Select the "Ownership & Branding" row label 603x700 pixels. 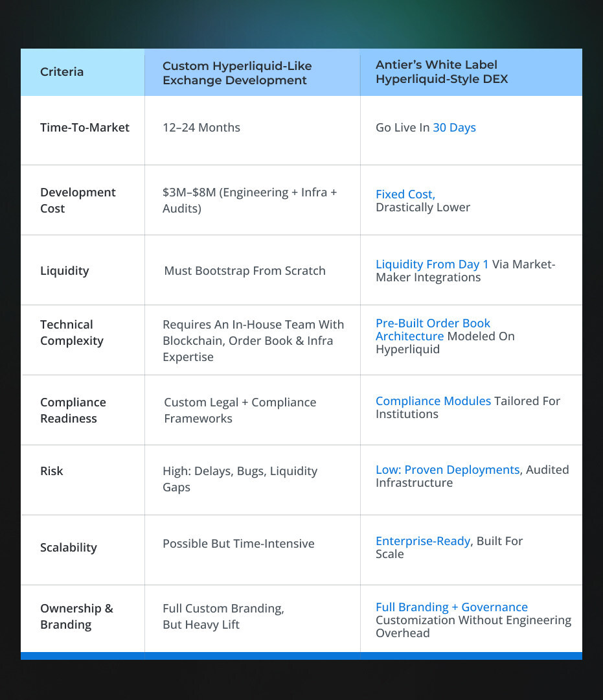[x=76, y=616]
